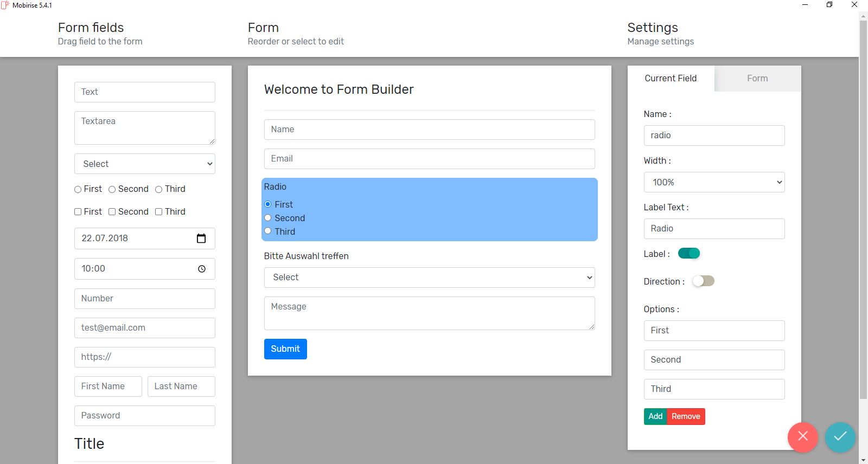Click the green Add option button
Viewport: 868px width, 464px height.
(655, 416)
